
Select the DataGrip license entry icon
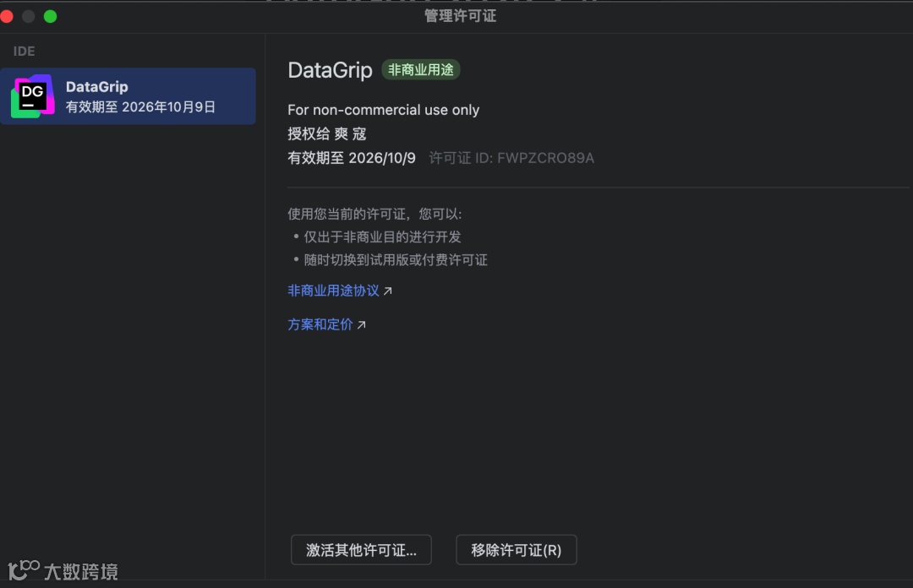[33, 96]
